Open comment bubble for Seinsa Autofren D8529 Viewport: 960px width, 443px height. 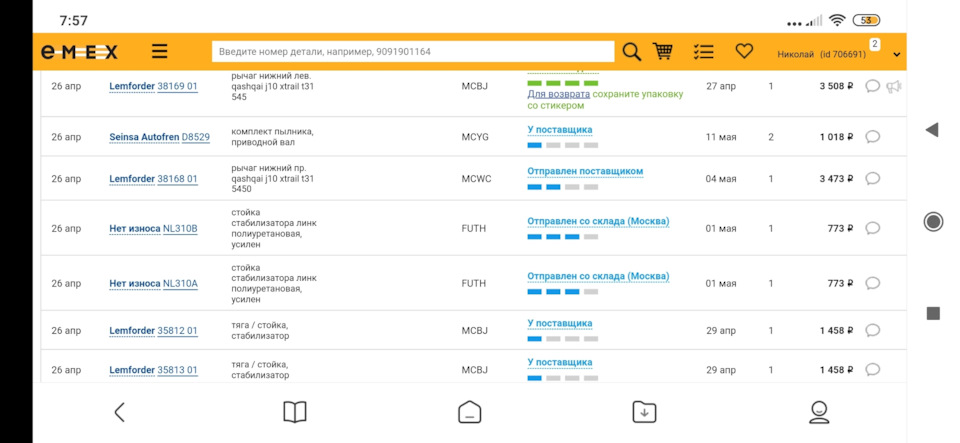tap(872, 137)
